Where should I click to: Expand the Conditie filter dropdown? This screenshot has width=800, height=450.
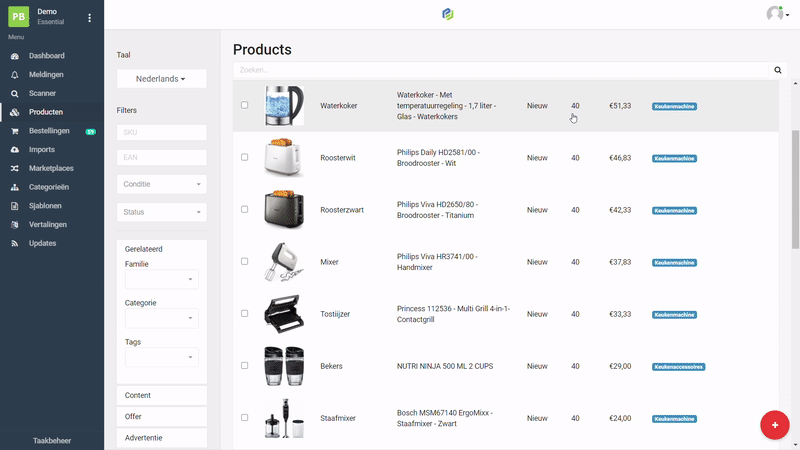tap(162, 184)
